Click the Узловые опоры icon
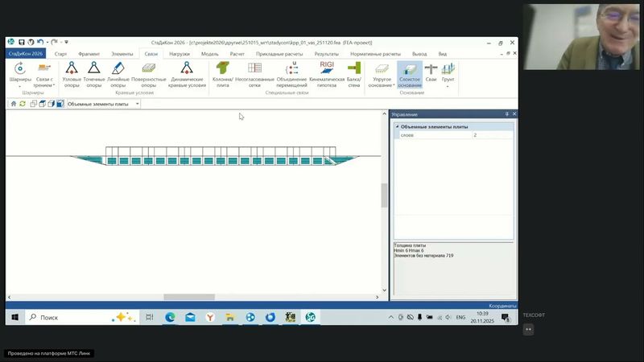 pyautogui.click(x=72, y=71)
